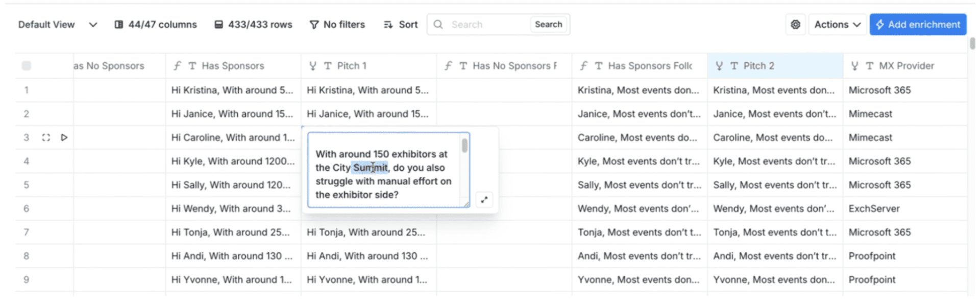Open the Sort options
980x302 pixels.
point(401,25)
